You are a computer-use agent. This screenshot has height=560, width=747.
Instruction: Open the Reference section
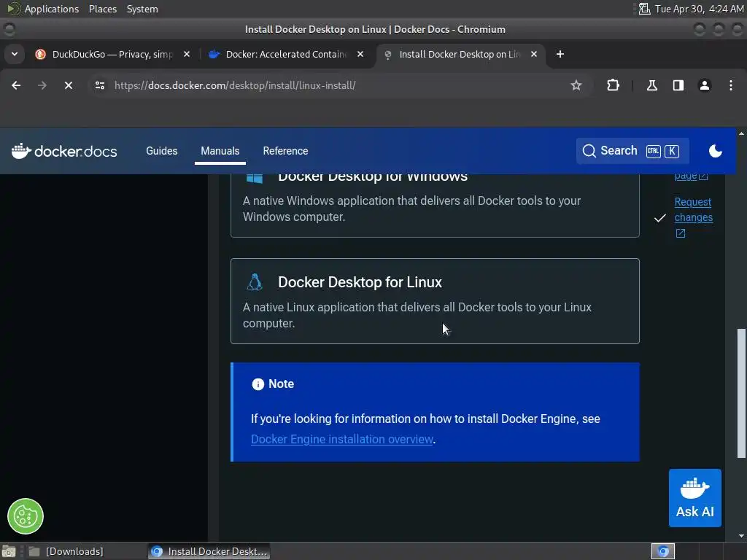pos(285,151)
